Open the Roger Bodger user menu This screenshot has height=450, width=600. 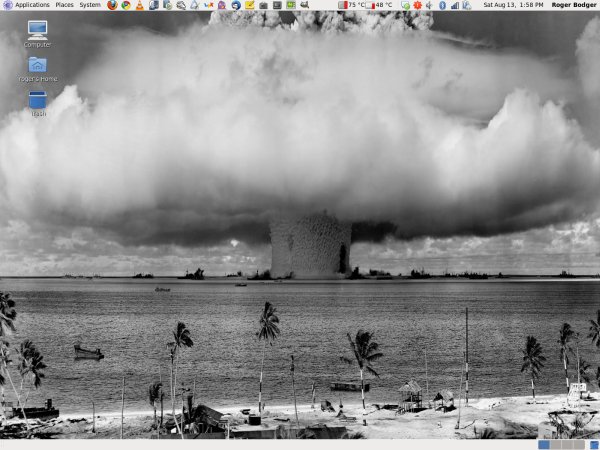point(572,5)
